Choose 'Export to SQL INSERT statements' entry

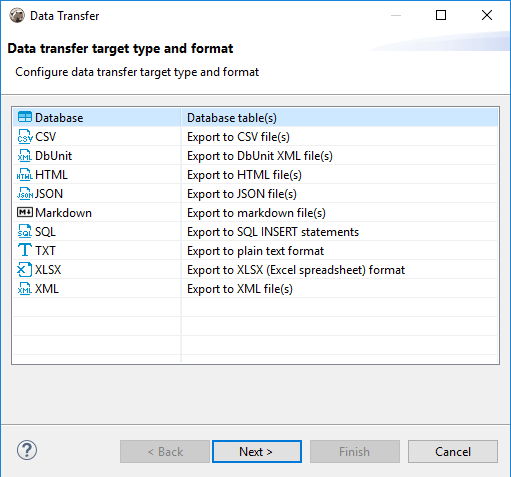(x=273, y=232)
